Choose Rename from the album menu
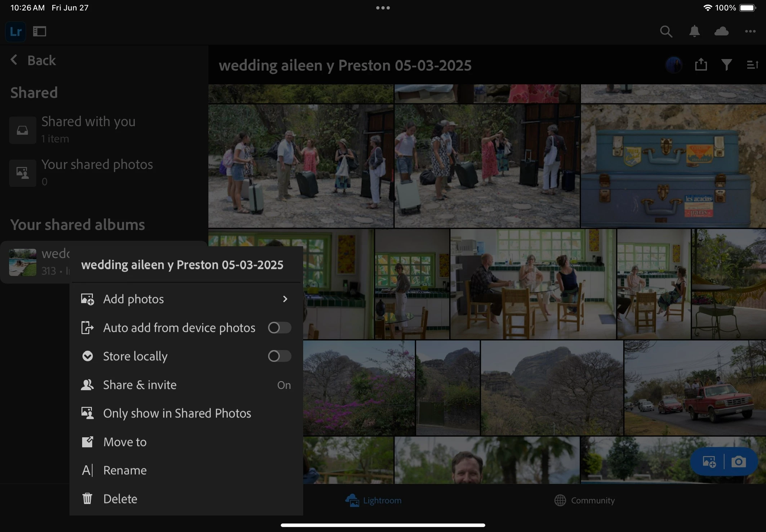Screen dimensions: 766x532 pos(125,470)
